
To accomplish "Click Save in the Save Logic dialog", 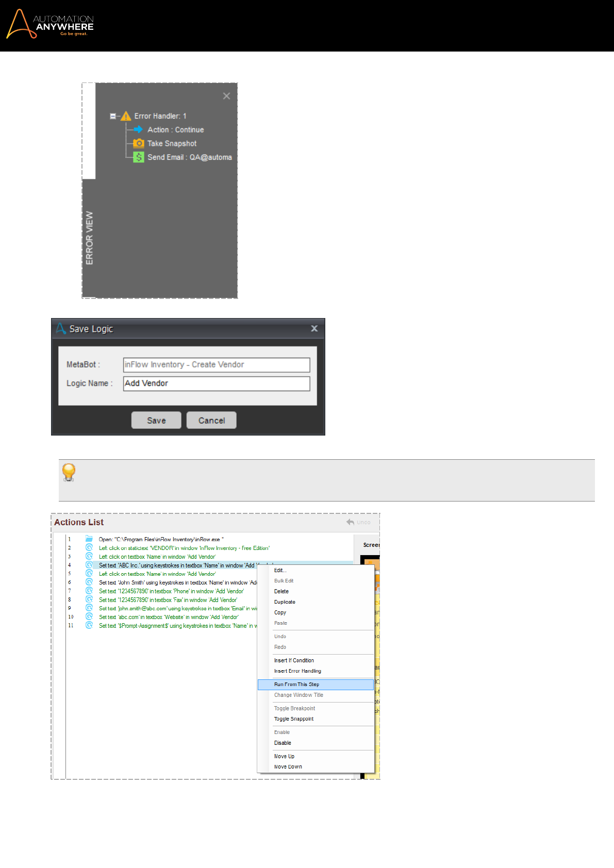I will coord(156,420).
